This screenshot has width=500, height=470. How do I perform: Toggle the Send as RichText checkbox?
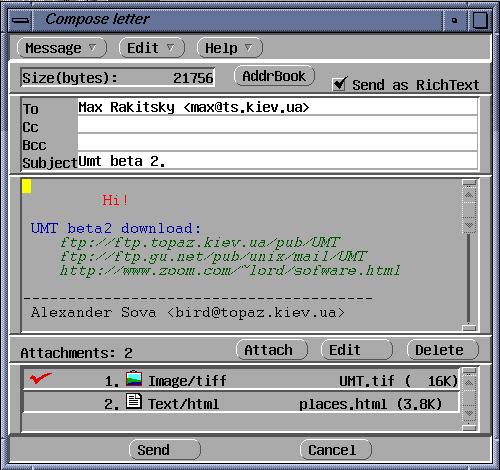tap(339, 84)
